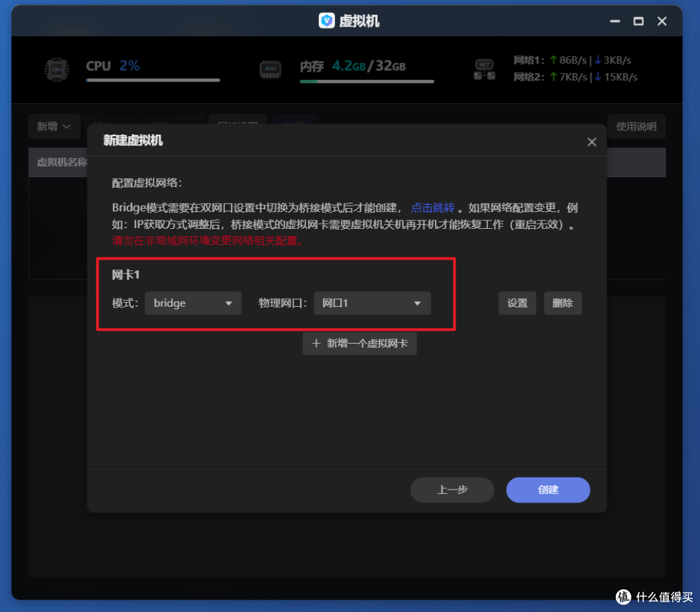Click the 设置 button for 网卡1
This screenshot has height=612, width=700.
coord(517,303)
